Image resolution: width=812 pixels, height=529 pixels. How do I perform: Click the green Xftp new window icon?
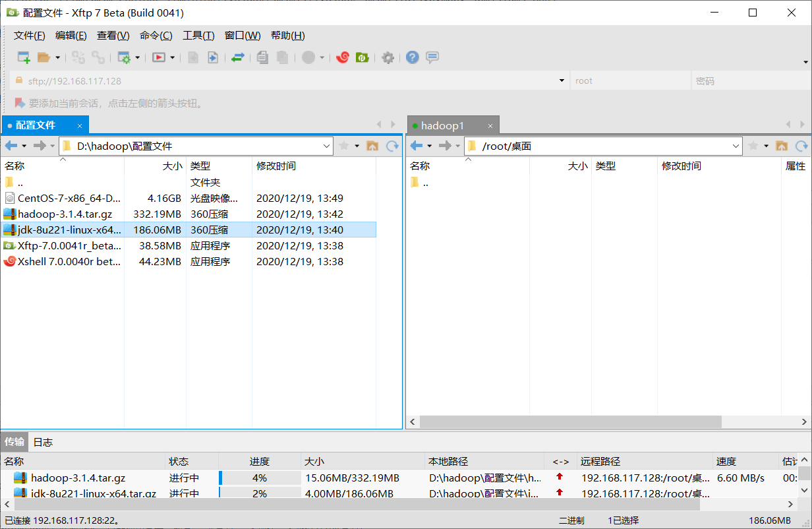(362, 57)
